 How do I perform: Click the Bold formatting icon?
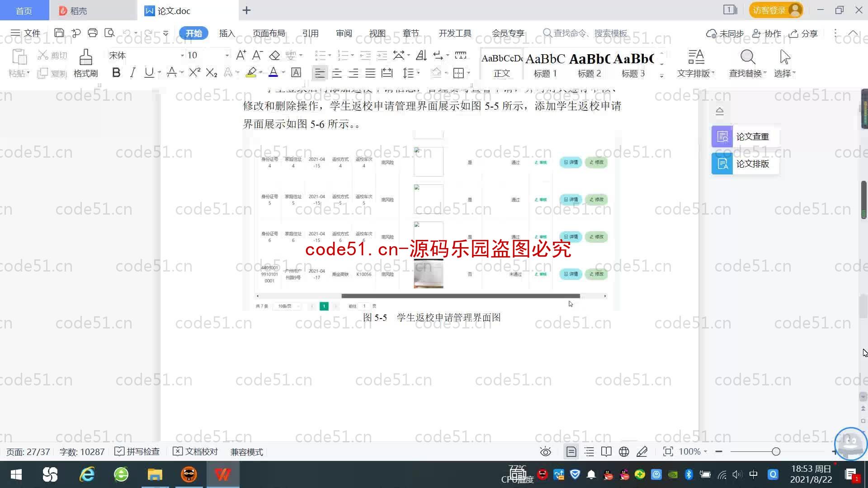[x=116, y=73]
